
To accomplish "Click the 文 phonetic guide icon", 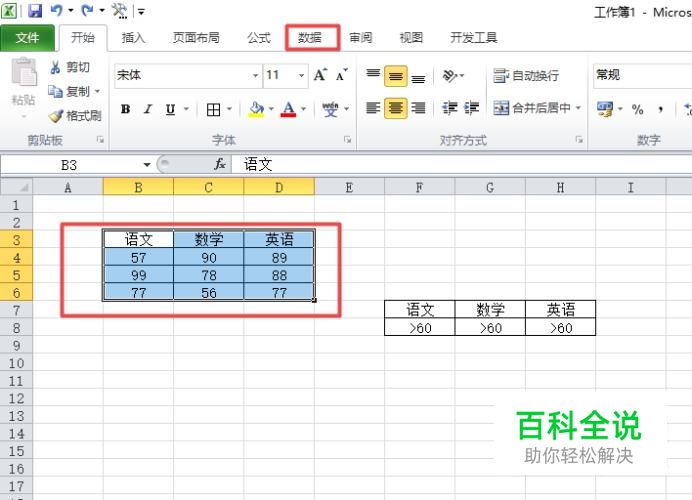I will (331, 109).
